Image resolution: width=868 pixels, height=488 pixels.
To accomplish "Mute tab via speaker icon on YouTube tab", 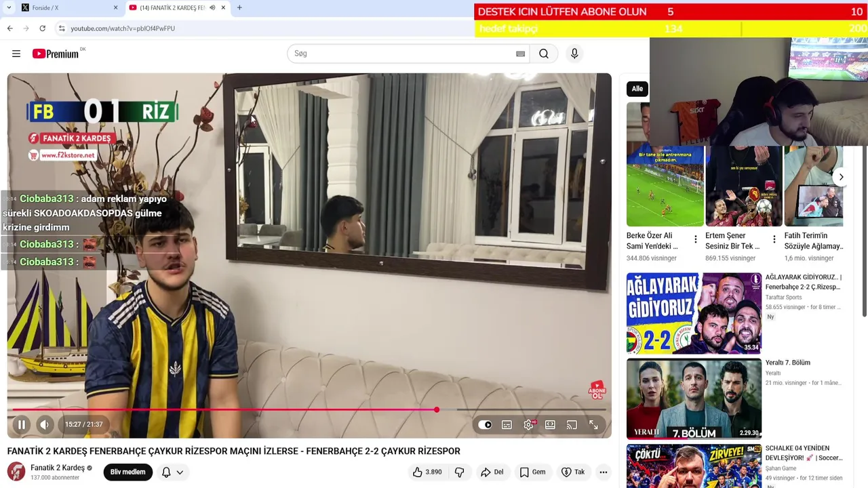I will pyautogui.click(x=212, y=7).
